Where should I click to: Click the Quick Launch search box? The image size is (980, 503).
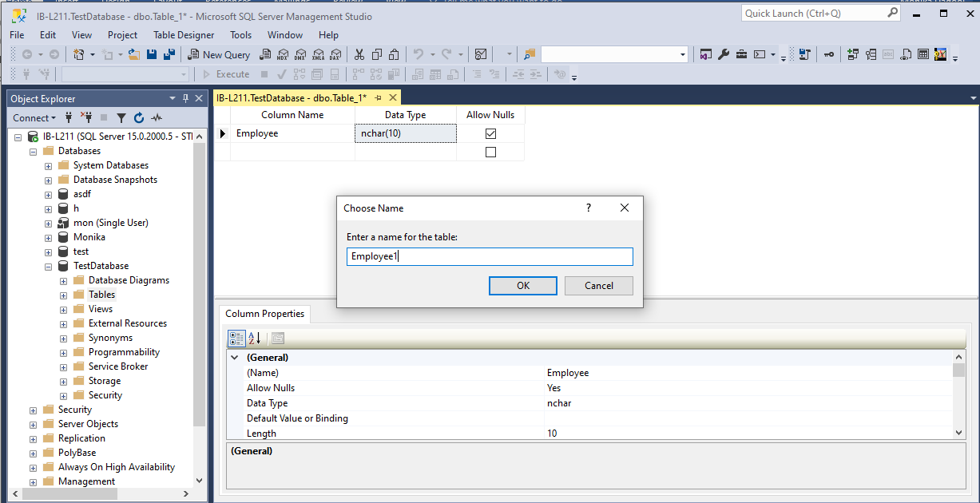(x=821, y=13)
